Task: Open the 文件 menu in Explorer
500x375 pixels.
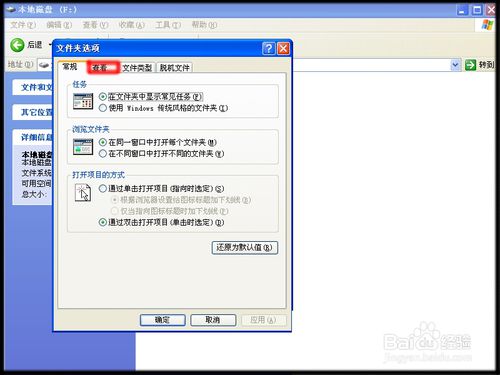Action: [23, 25]
